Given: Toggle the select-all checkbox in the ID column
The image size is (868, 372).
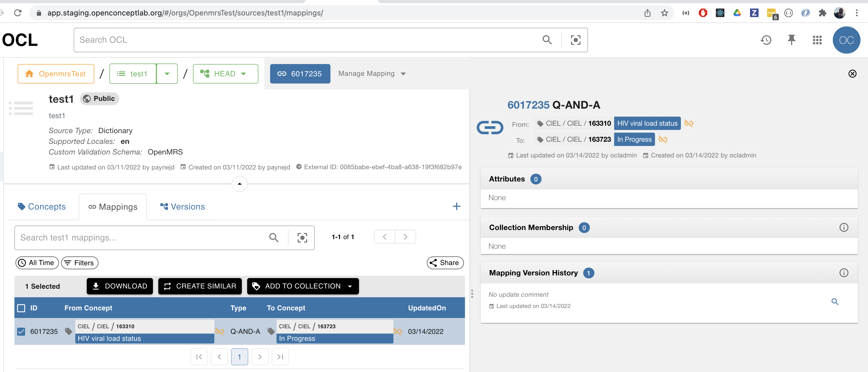Looking at the screenshot, I should (21, 308).
